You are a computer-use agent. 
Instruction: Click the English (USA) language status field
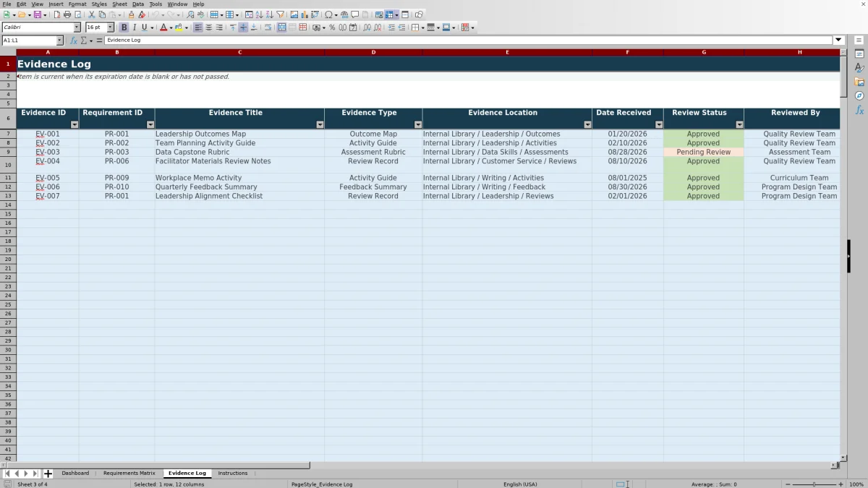click(x=520, y=484)
